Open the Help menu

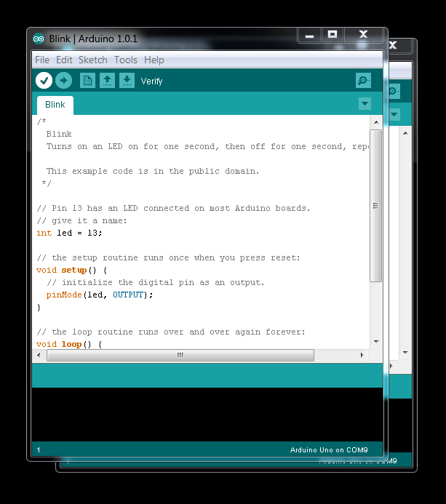(x=154, y=60)
